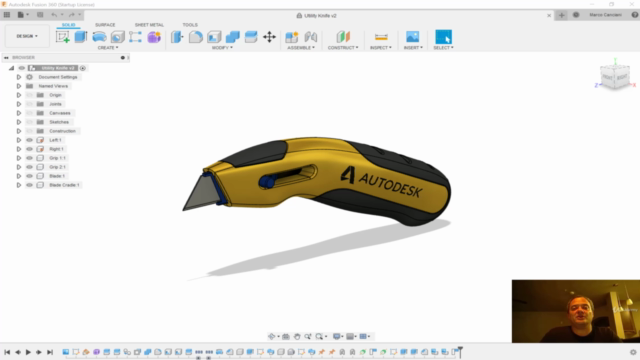Jump to timeline end

tap(50, 352)
